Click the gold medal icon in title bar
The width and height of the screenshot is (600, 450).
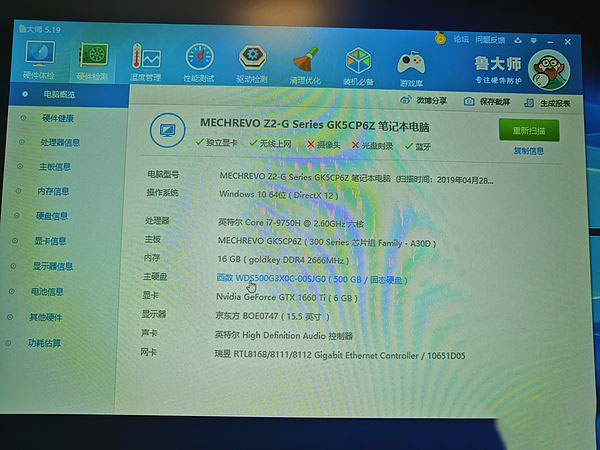point(440,38)
